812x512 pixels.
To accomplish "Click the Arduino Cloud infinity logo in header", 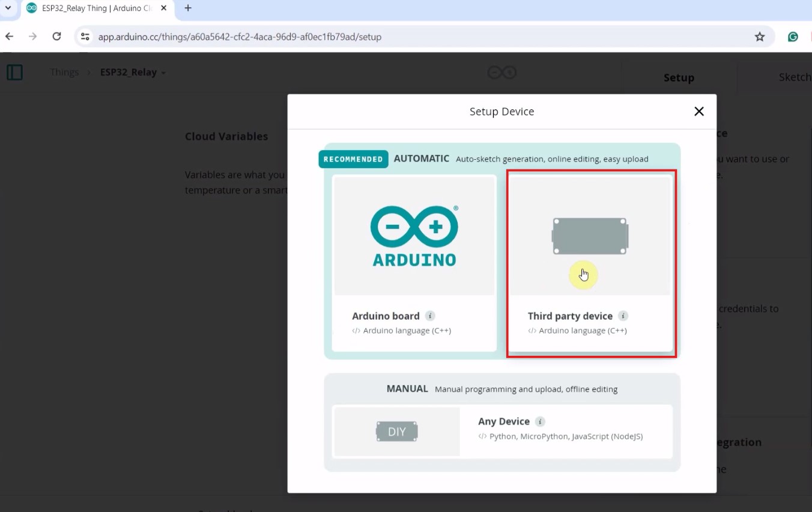I will coord(502,72).
